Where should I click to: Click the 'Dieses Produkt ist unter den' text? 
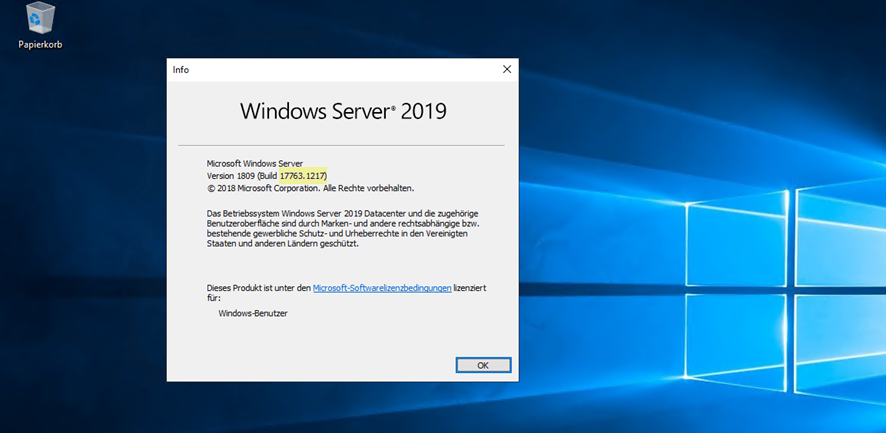tap(259, 288)
